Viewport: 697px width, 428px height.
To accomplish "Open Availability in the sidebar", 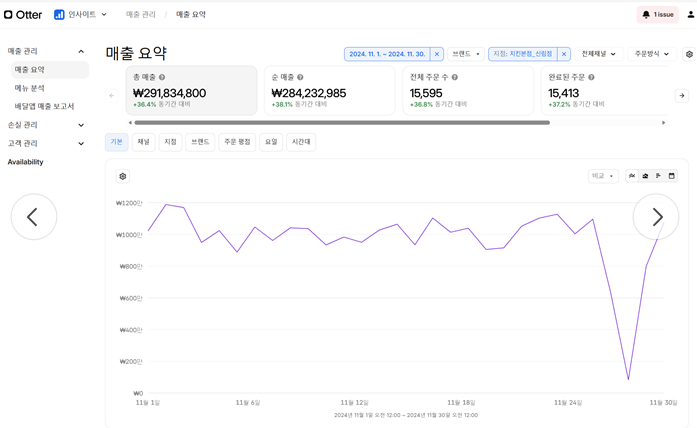I will coord(25,162).
